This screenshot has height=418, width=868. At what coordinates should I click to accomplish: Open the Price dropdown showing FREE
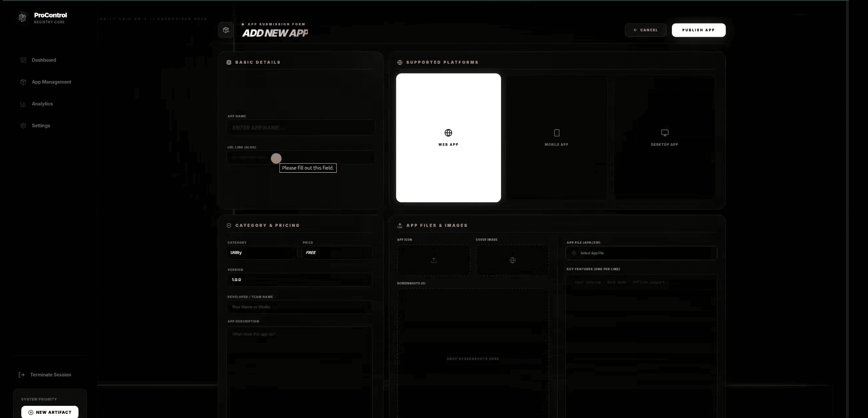tap(336, 252)
